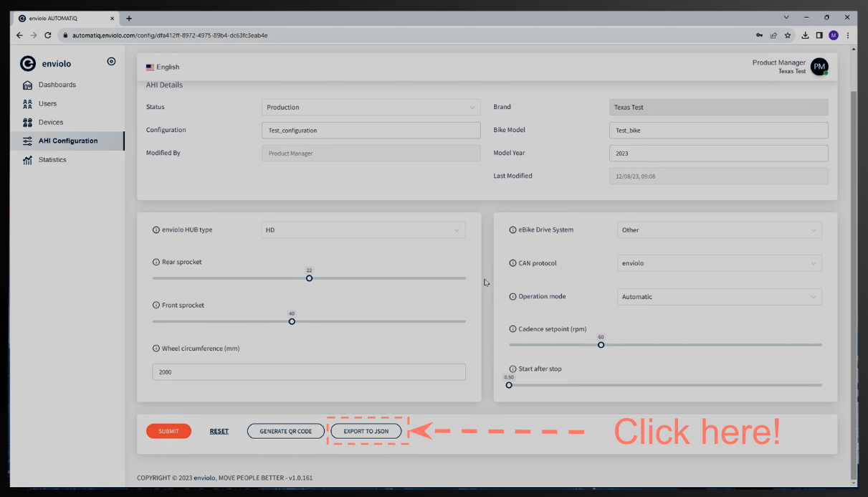
Task: Click the Bike Model input field
Action: pyautogui.click(x=718, y=131)
